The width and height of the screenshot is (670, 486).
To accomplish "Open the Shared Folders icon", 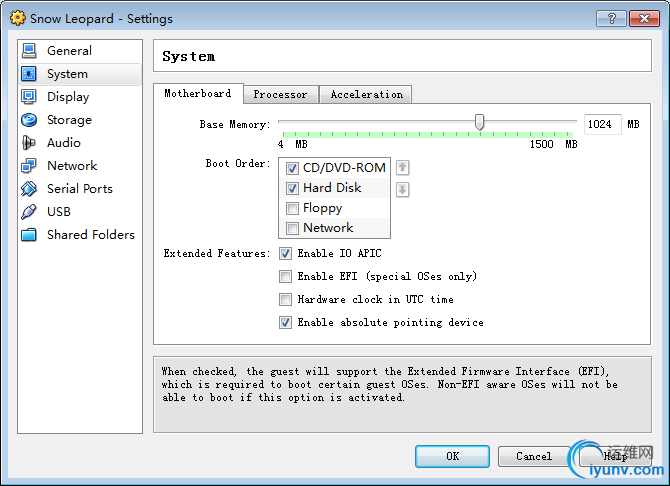I will (29, 235).
